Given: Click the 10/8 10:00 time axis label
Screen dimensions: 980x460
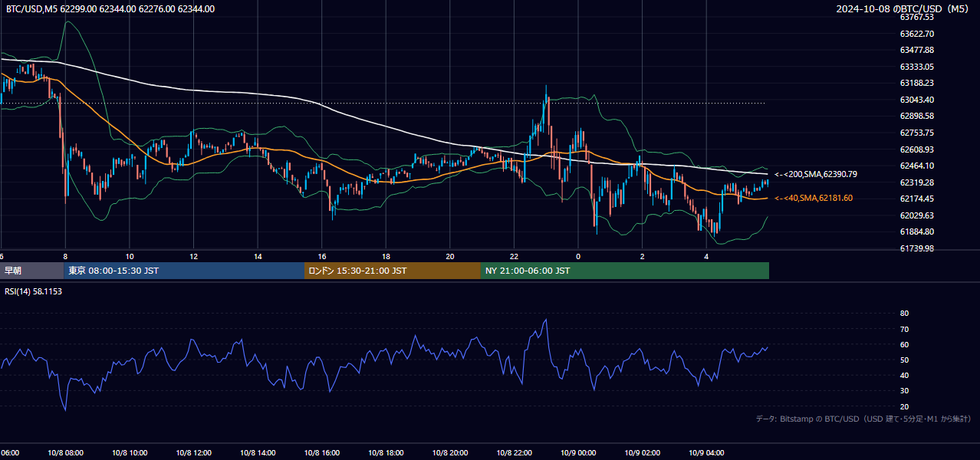Looking at the screenshot, I should (x=130, y=452).
